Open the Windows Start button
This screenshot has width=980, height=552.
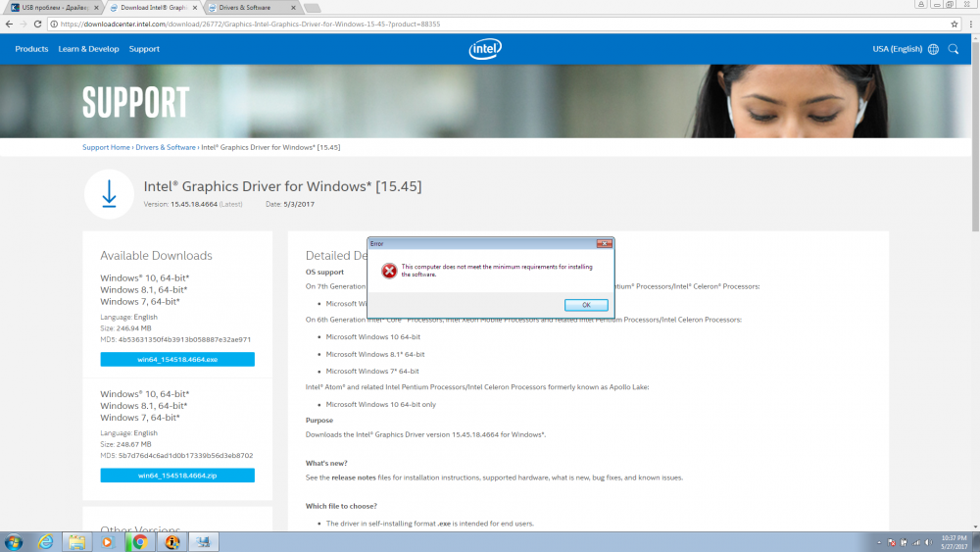click(14, 542)
